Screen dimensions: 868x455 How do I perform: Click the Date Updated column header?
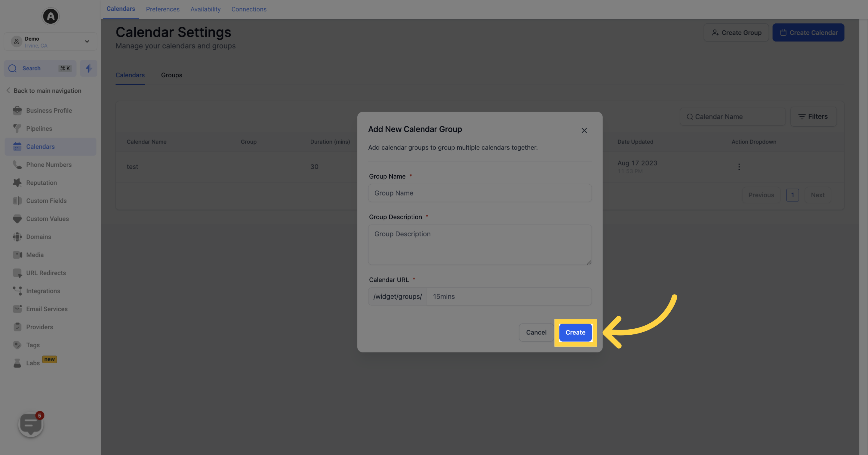635,142
